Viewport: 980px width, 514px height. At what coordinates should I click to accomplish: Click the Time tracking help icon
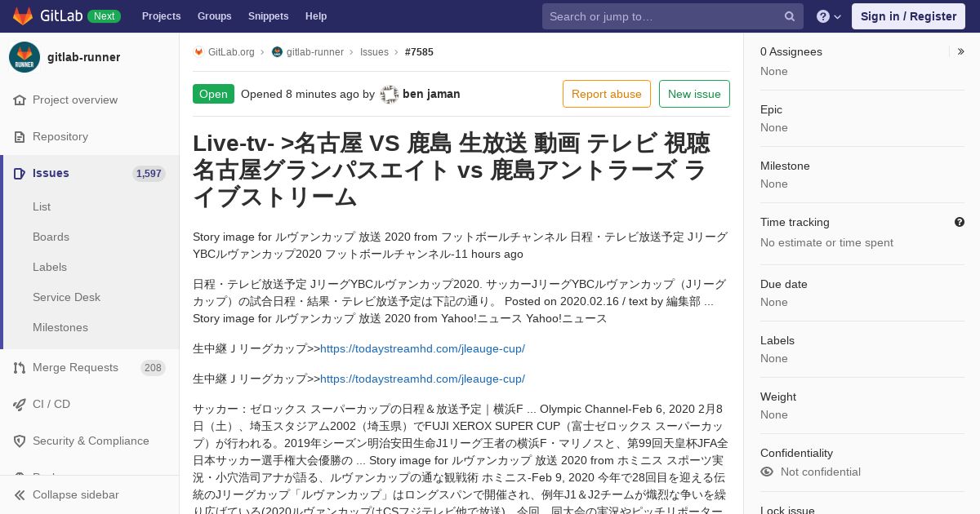pos(960,222)
